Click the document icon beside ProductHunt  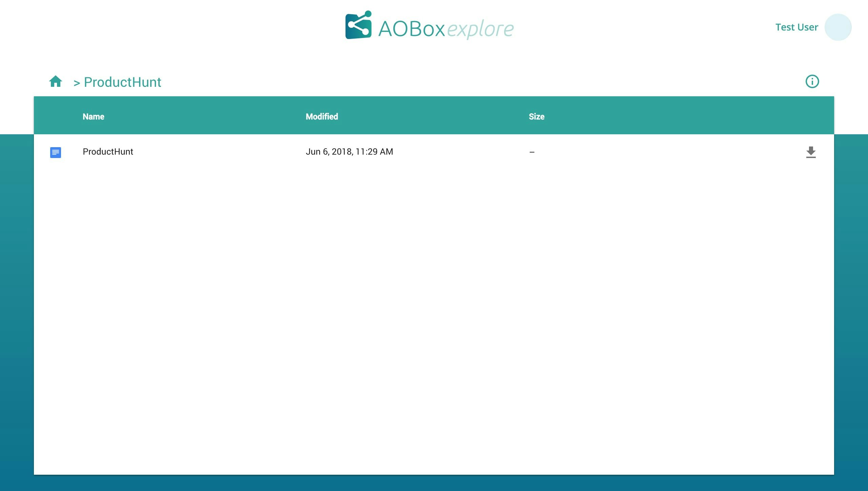(x=55, y=153)
